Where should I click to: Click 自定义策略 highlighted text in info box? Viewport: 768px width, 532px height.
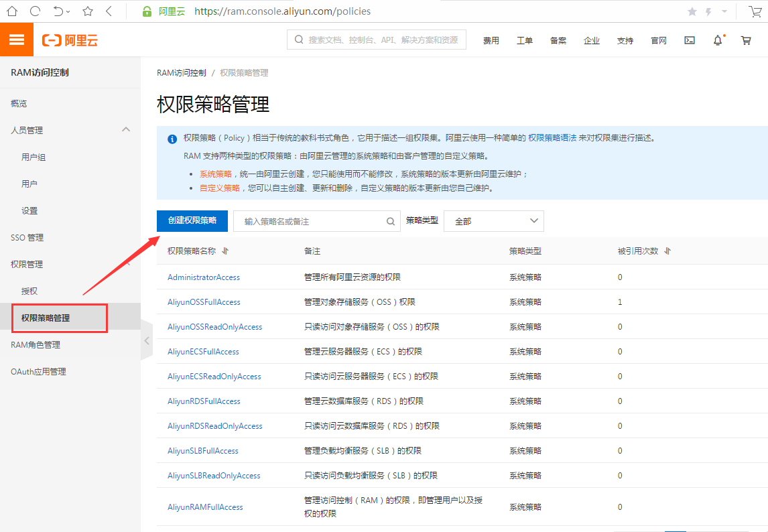pos(219,188)
